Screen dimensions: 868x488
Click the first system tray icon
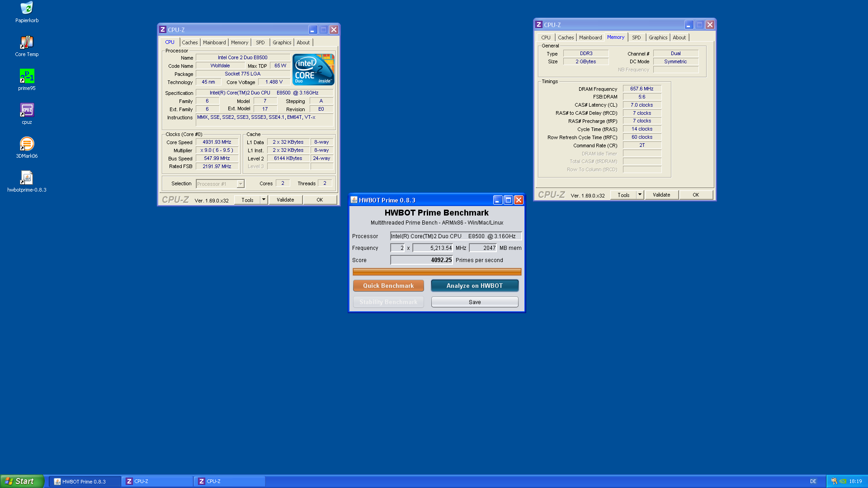[x=834, y=482]
